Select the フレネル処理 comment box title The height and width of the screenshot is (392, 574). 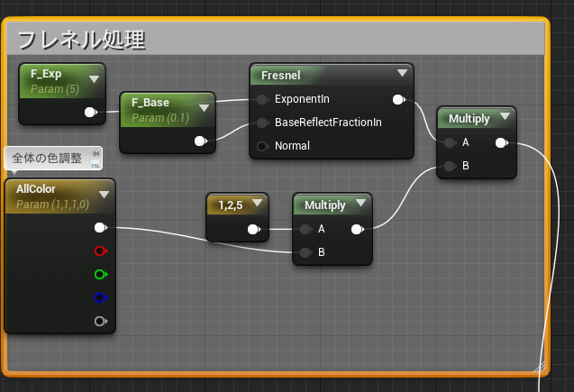click(82, 40)
